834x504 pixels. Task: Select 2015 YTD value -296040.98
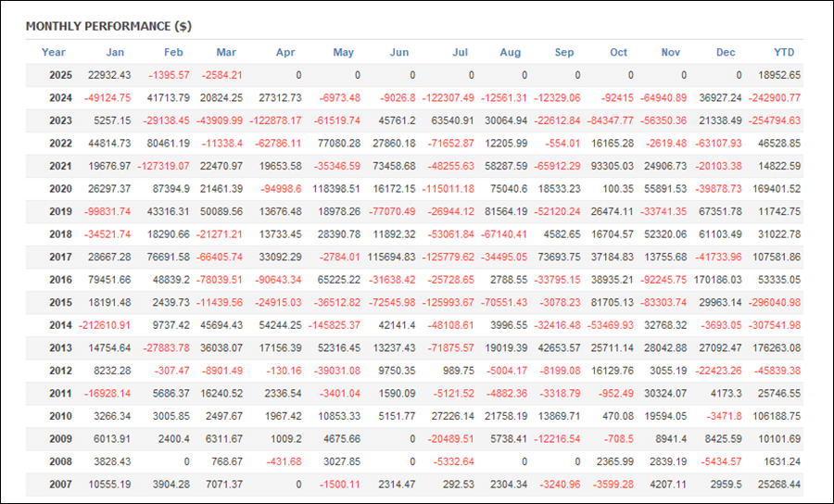click(774, 303)
